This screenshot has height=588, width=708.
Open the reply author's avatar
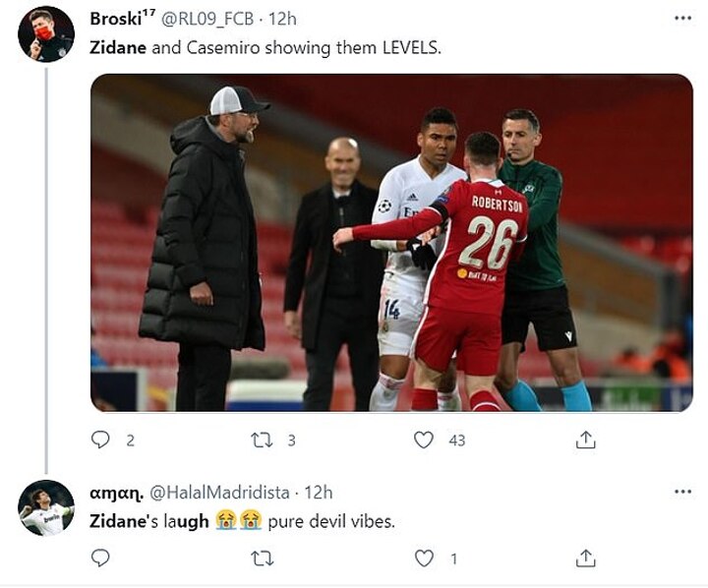[x=46, y=507]
